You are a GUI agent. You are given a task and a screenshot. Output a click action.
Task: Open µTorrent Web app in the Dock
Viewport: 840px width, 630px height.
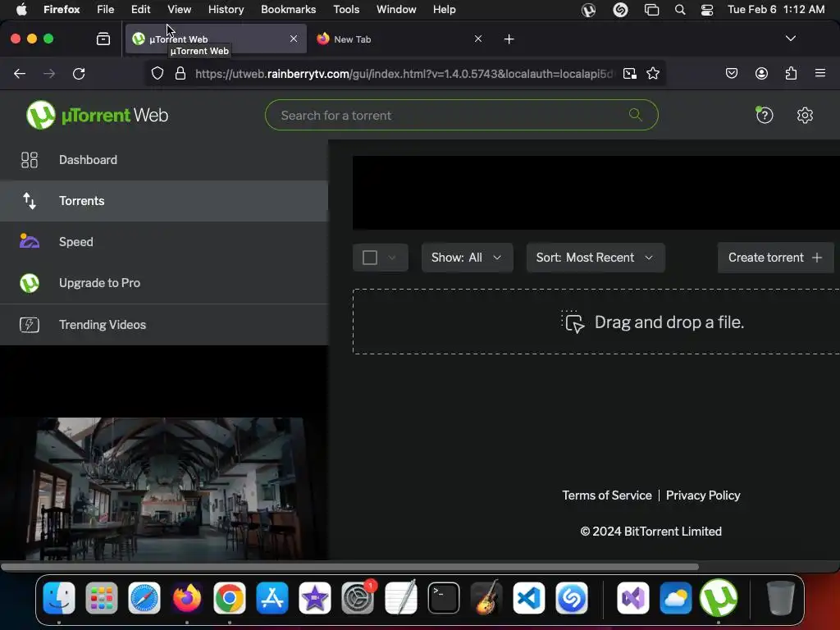[x=719, y=598]
